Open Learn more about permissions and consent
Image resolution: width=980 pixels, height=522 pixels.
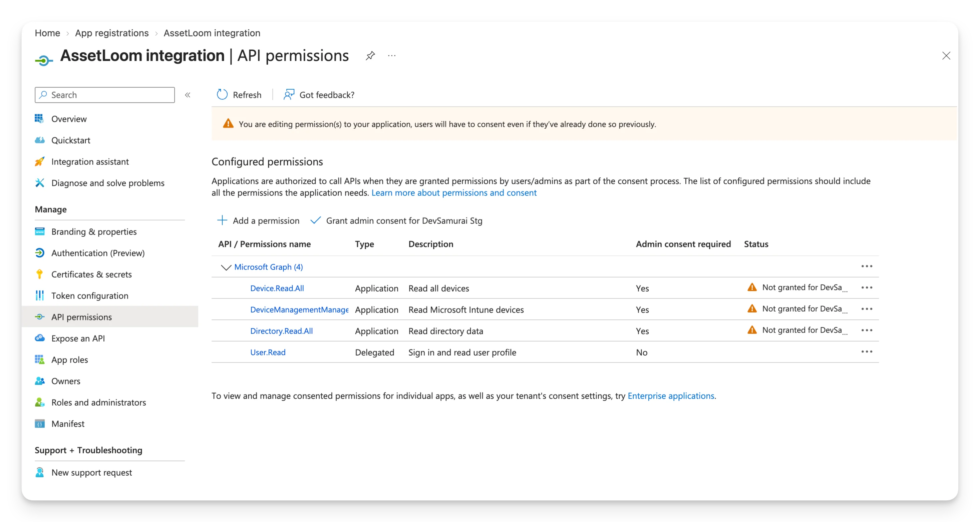(x=454, y=193)
